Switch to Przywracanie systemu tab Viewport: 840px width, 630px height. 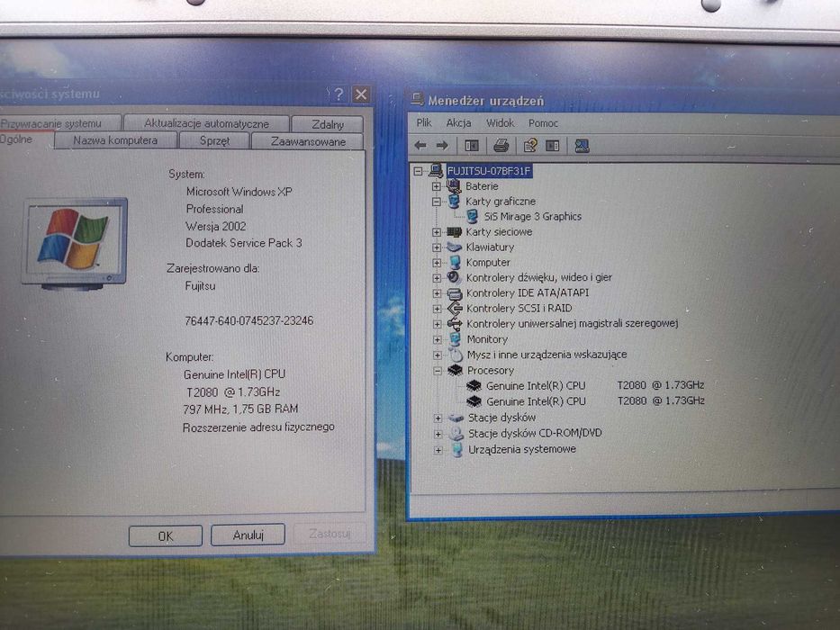tap(59, 122)
